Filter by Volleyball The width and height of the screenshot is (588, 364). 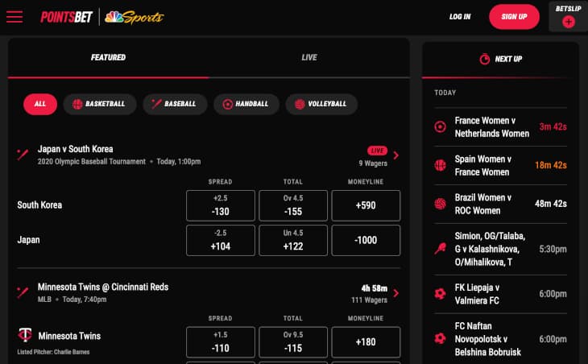pos(321,104)
